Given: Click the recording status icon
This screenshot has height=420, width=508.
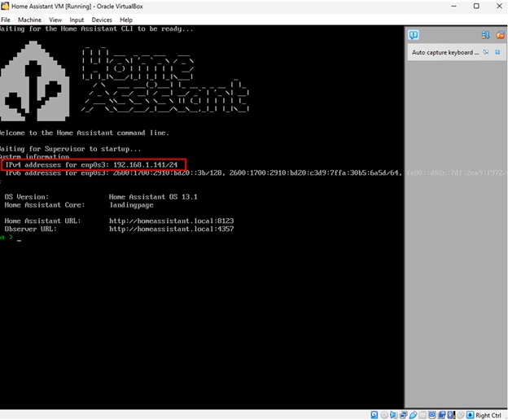Looking at the screenshot, I should [x=441, y=415].
